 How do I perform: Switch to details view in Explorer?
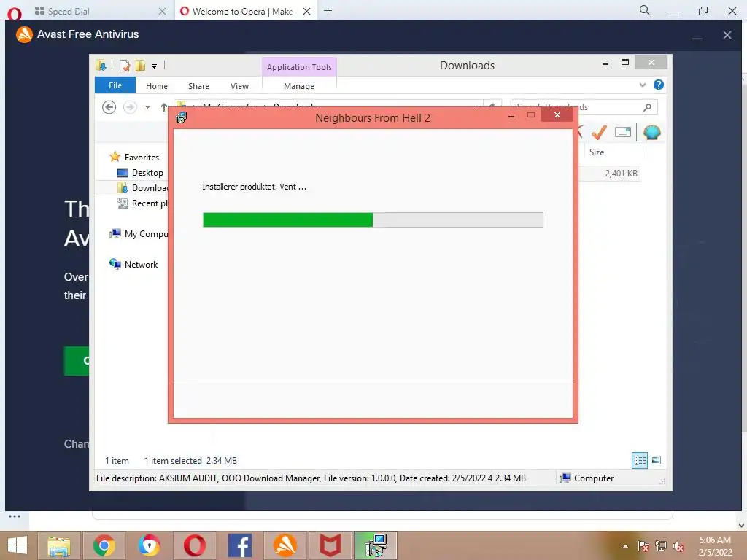click(x=640, y=460)
